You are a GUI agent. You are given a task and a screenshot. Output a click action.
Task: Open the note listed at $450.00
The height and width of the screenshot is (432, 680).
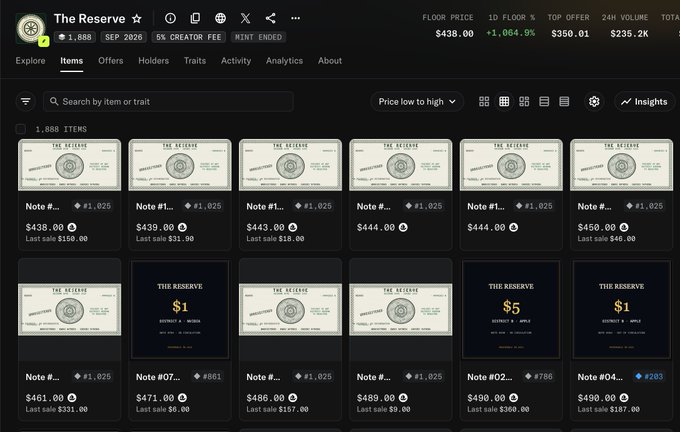pyautogui.click(x=621, y=194)
